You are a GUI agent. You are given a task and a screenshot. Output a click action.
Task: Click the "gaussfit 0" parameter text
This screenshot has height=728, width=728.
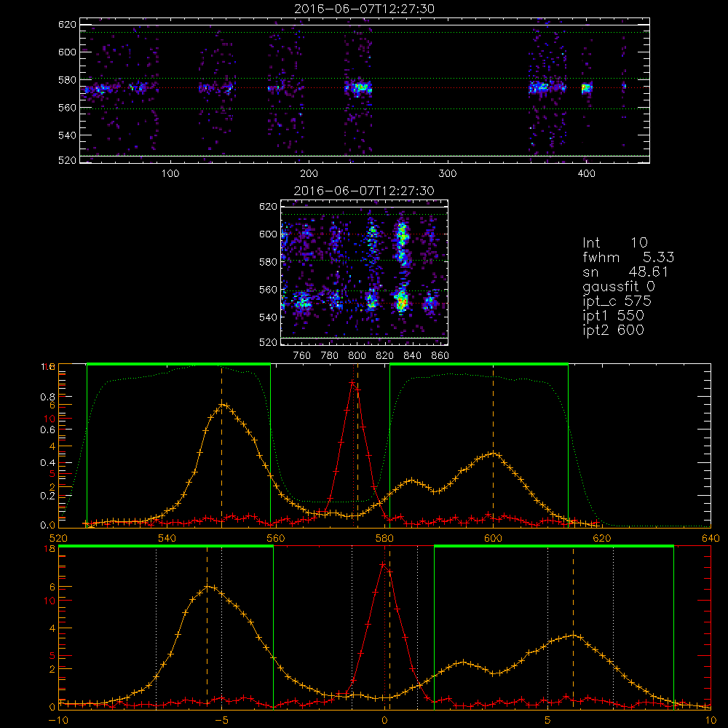coord(618,287)
